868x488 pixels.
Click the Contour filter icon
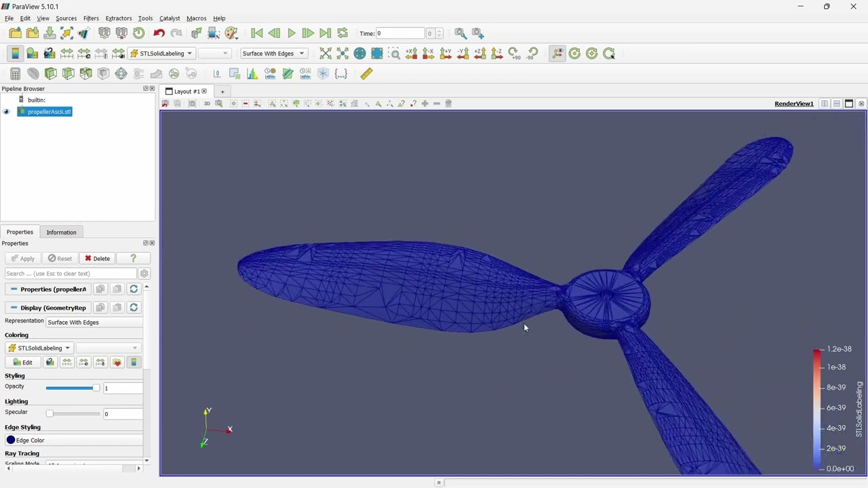coord(33,74)
